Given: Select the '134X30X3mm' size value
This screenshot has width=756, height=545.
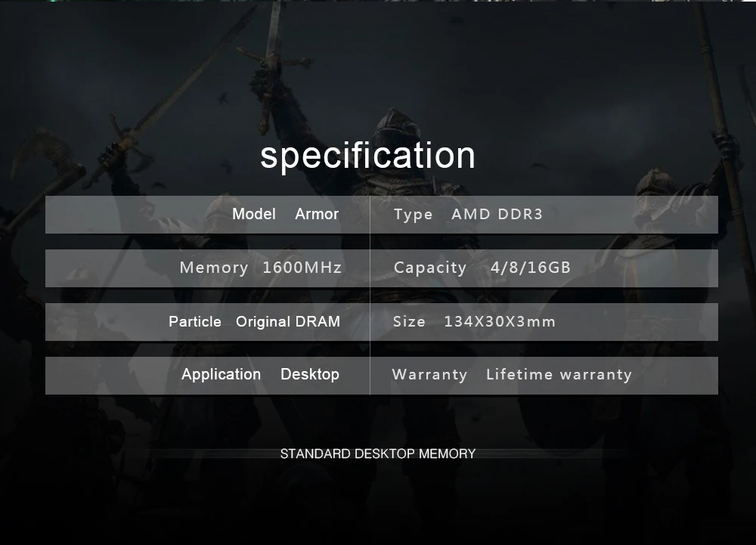Looking at the screenshot, I should (500, 321).
